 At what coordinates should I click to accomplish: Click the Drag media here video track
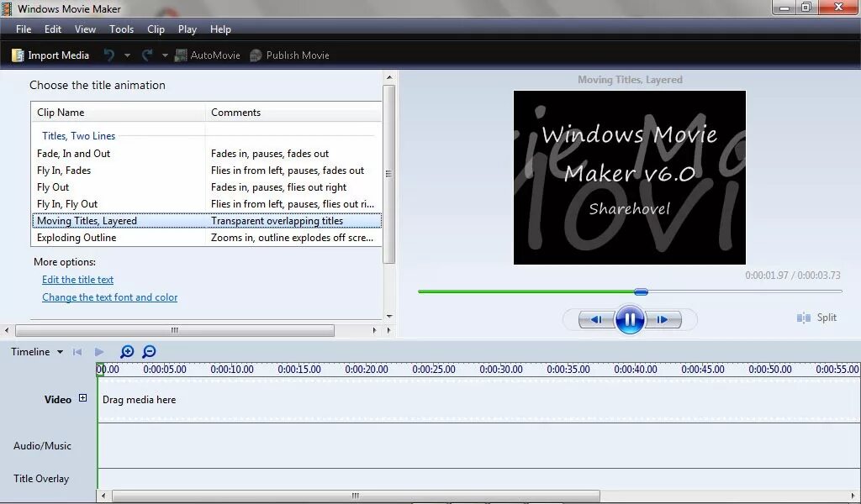[x=478, y=400]
